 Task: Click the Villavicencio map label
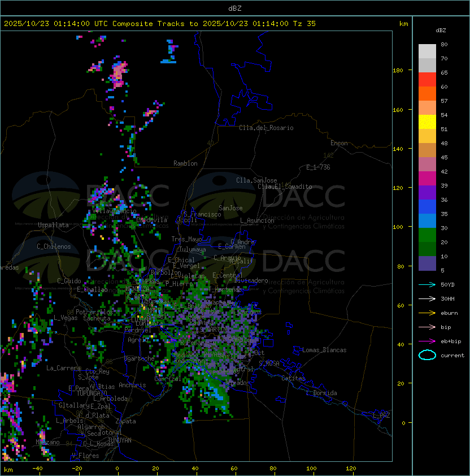pyautogui.click(x=114, y=211)
